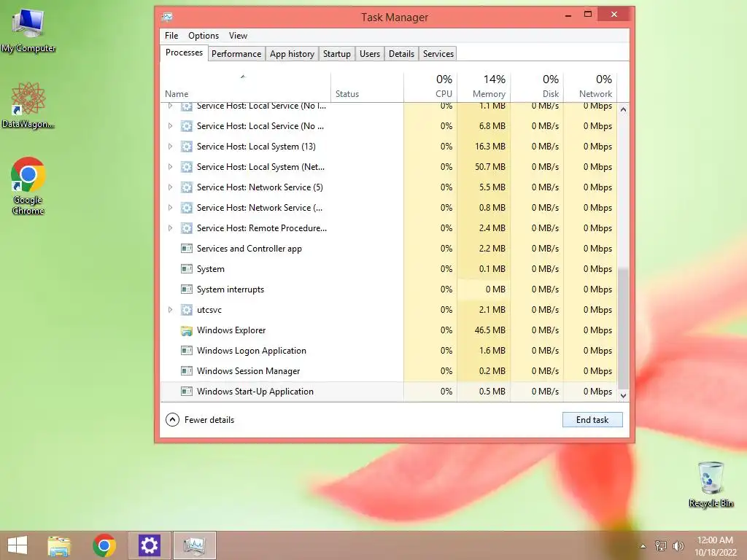747x560 pixels.
Task: Expand Service Host: Local System (Net...
Action: pos(170,167)
